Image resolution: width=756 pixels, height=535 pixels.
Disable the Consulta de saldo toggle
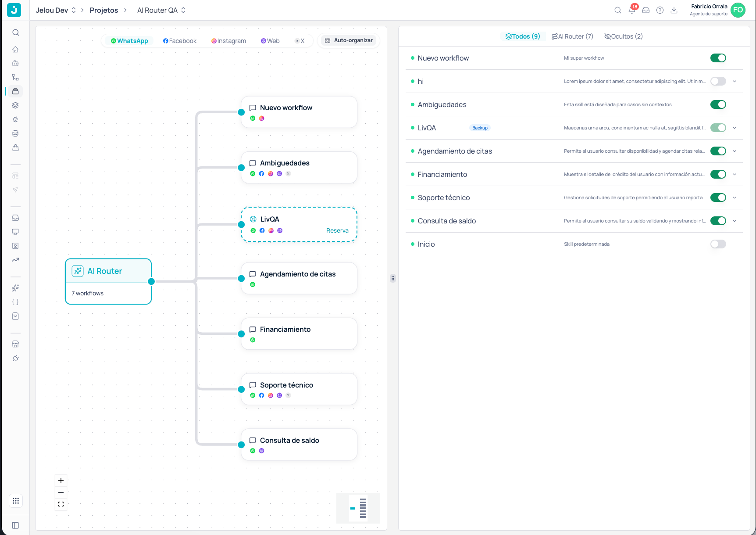[718, 221]
